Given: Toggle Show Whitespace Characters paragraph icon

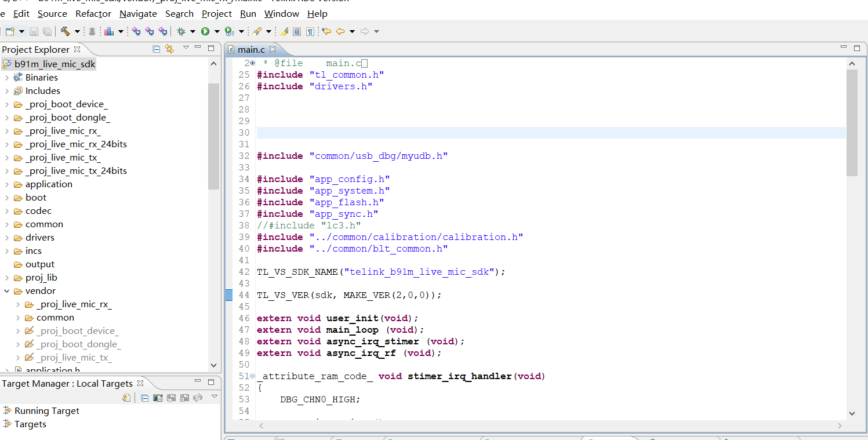Looking at the screenshot, I should tap(310, 31).
